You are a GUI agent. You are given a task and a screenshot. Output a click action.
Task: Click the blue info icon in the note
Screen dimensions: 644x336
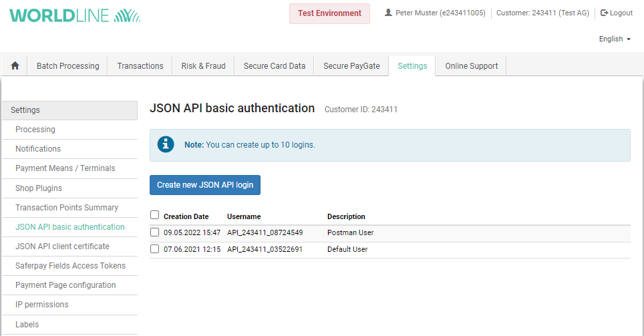pyautogui.click(x=166, y=144)
